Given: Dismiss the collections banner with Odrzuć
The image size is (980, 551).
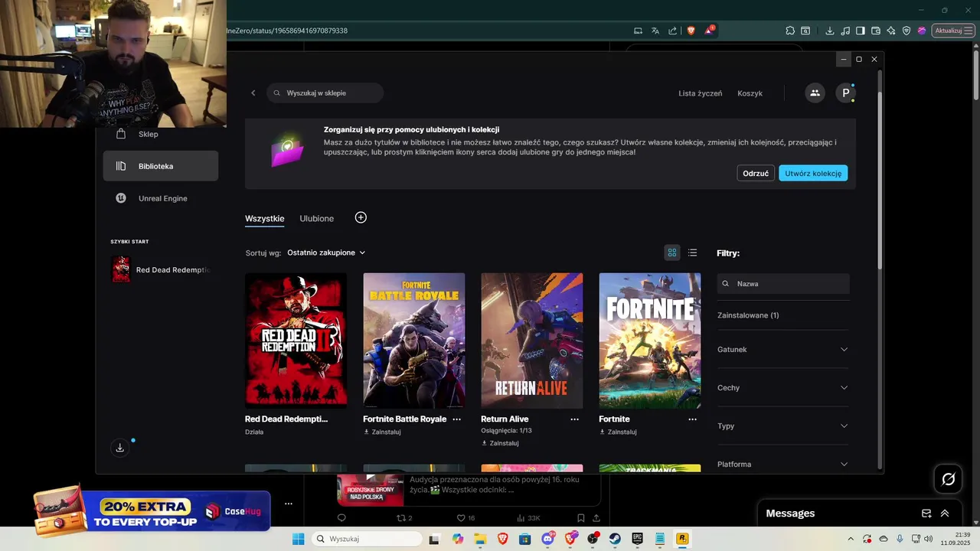Looking at the screenshot, I should pyautogui.click(x=756, y=173).
